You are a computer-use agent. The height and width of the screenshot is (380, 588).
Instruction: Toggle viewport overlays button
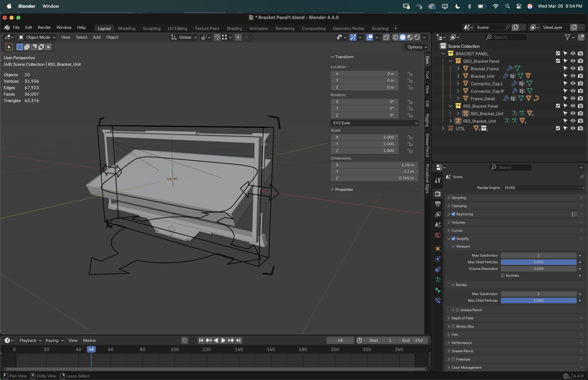[x=370, y=37]
